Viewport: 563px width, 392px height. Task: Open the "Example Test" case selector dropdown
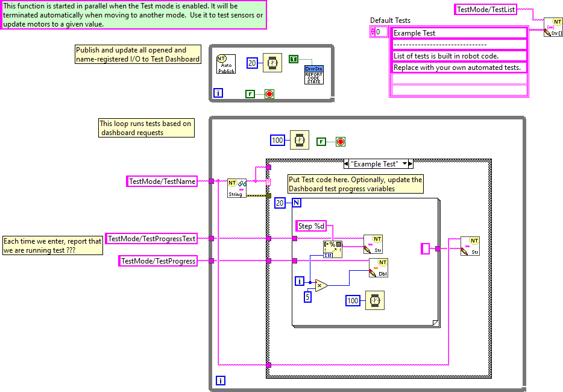point(404,163)
